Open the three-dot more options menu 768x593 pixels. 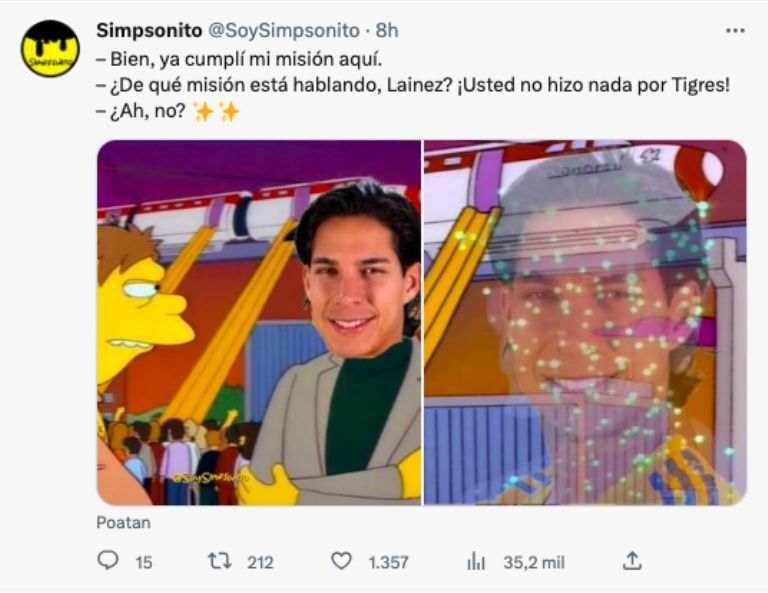[x=735, y=31]
